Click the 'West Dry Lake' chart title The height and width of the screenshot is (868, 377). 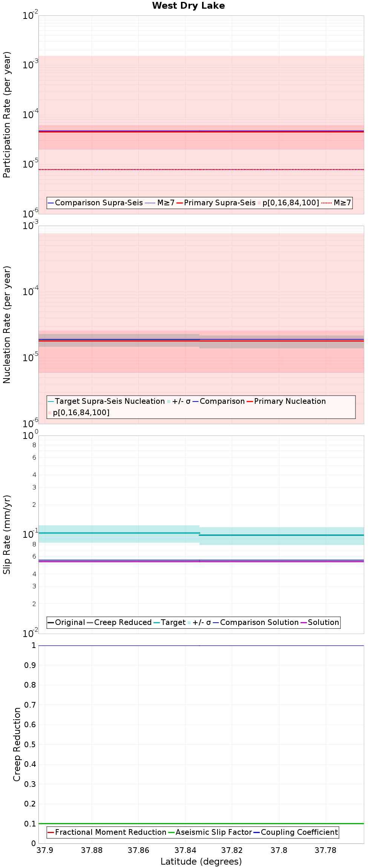[188, 6]
